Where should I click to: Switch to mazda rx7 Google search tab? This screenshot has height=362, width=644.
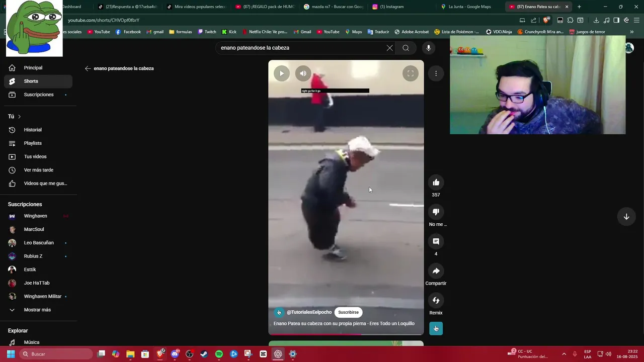(x=334, y=7)
